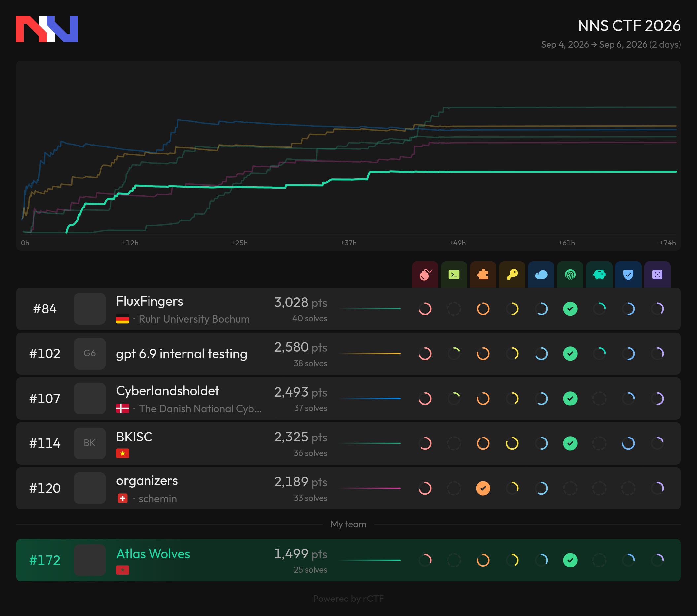Click FluxFingers' green completed checkmark

point(570,309)
